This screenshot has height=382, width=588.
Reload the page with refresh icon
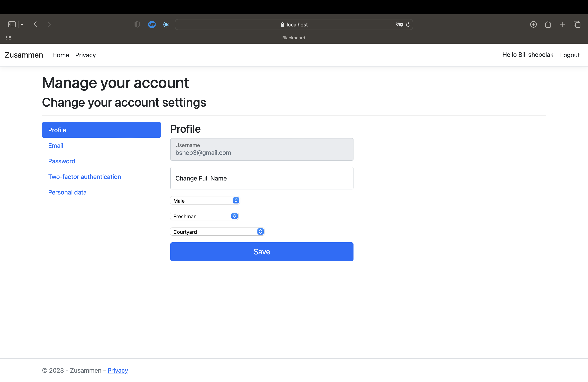point(408,24)
